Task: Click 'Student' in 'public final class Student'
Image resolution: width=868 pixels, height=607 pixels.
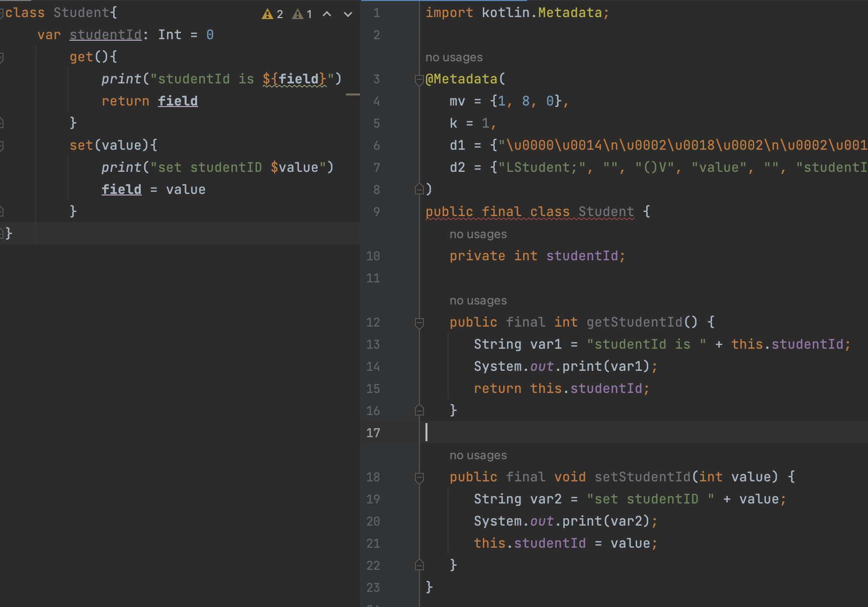Action: point(606,212)
